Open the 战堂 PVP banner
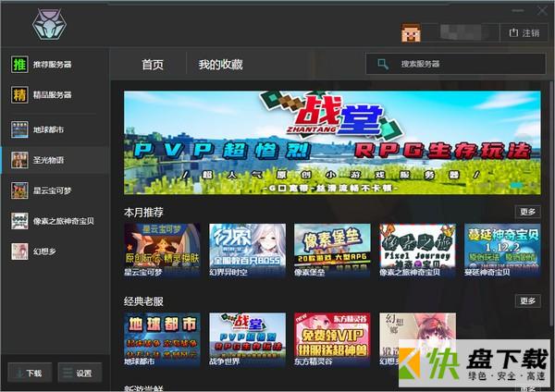This screenshot has width=555, height=392. tap(332, 142)
